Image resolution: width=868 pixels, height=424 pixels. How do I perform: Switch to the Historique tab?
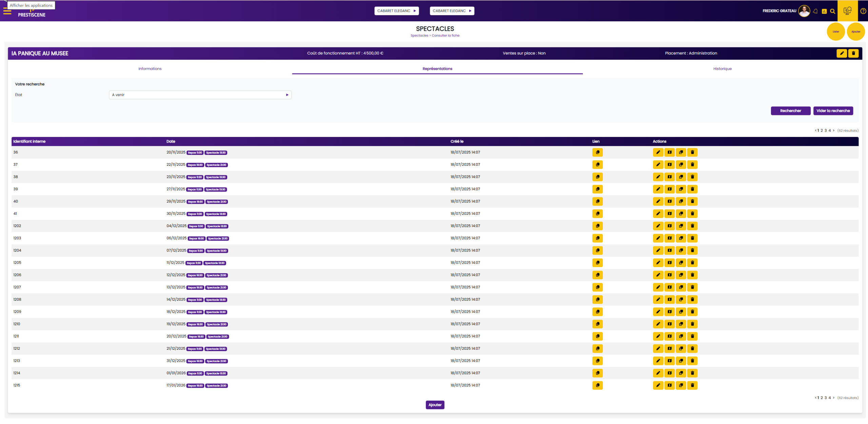(722, 69)
